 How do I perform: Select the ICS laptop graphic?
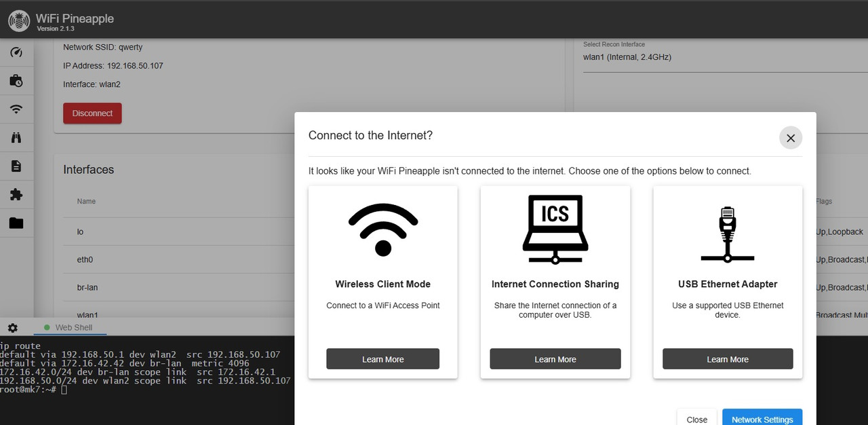click(555, 229)
